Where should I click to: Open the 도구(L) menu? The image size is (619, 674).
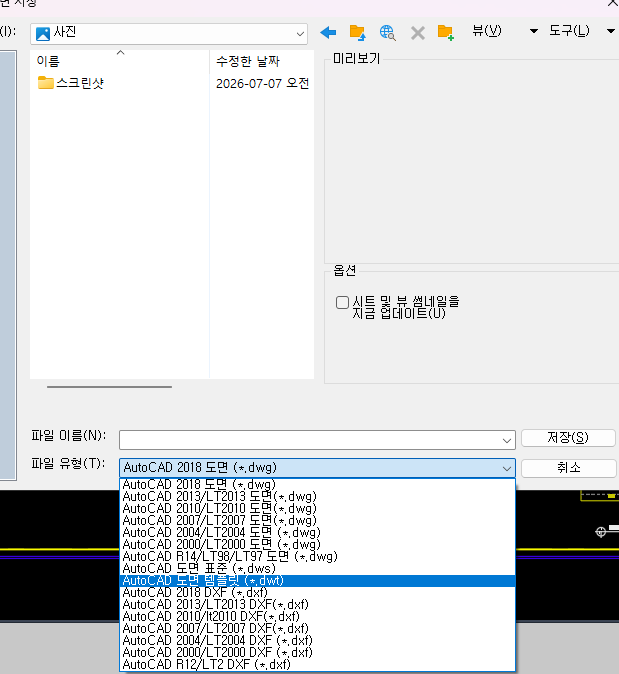pos(569,31)
